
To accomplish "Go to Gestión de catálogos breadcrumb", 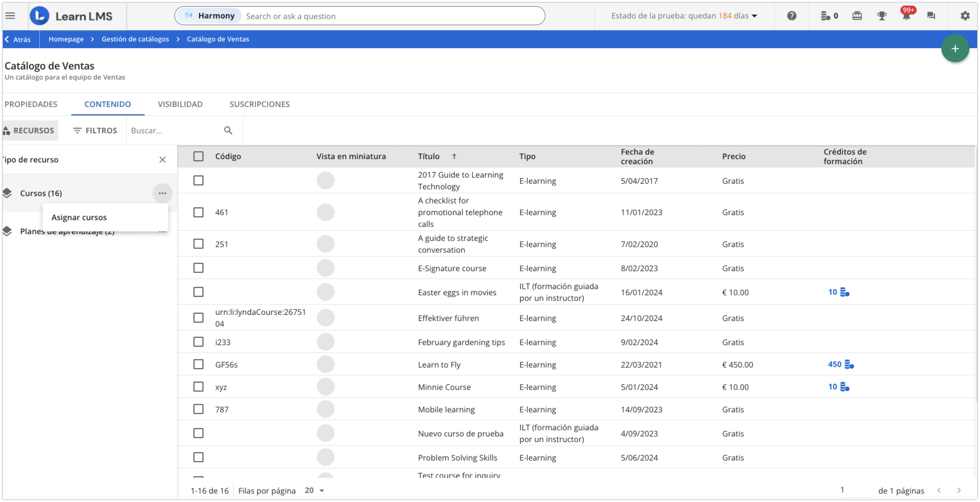I will coord(135,39).
